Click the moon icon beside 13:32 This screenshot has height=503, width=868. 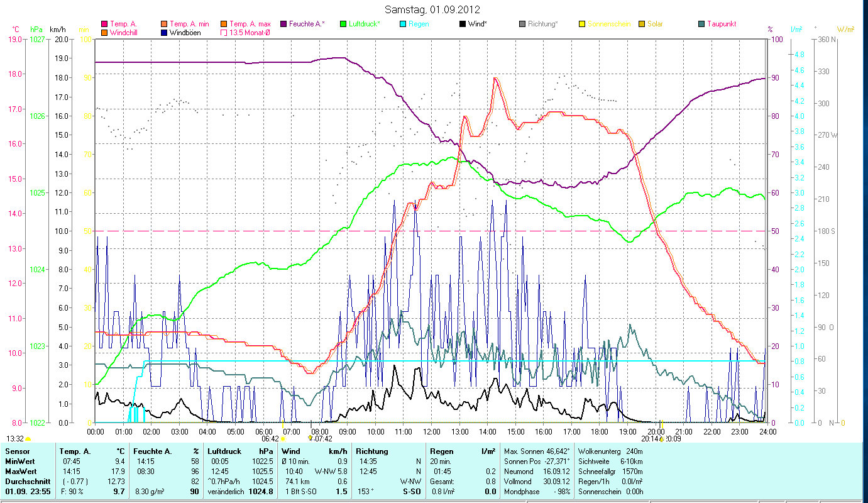[x=28, y=438]
